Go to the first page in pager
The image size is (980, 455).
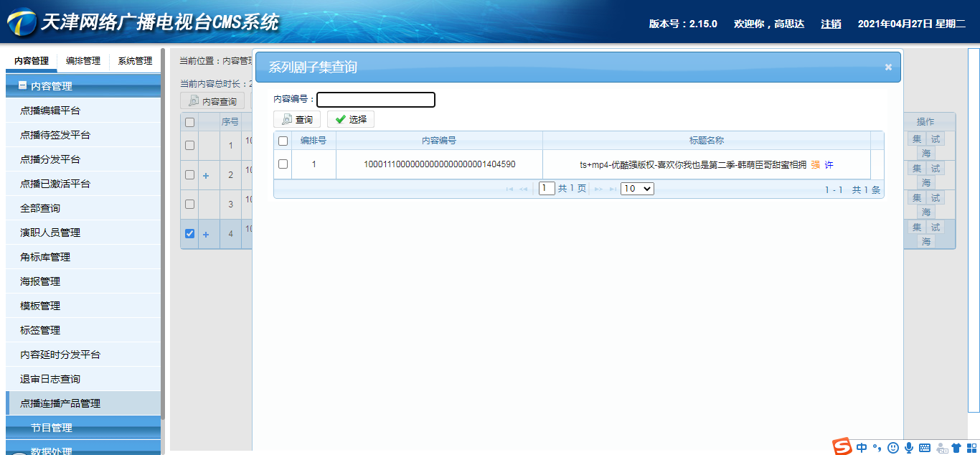(x=509, y=189)
